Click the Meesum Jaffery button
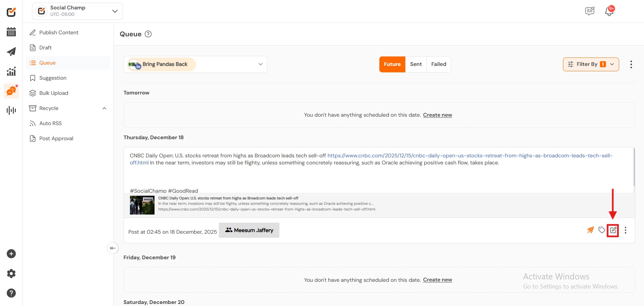This screenshot has height=306, width=644. coord(249,230)
